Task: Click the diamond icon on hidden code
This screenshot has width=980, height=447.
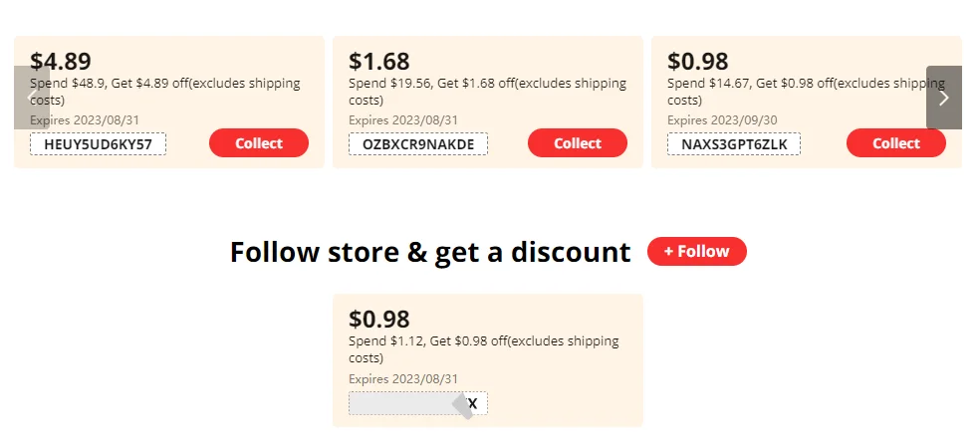Action: click(x=463, y=404)
